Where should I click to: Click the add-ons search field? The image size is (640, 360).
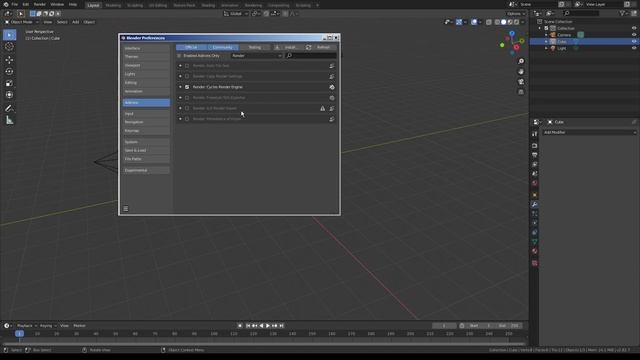point(311,56)
